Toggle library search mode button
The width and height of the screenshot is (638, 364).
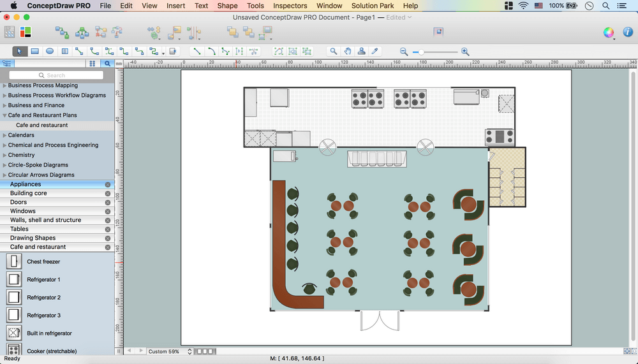tap(107, 63)
